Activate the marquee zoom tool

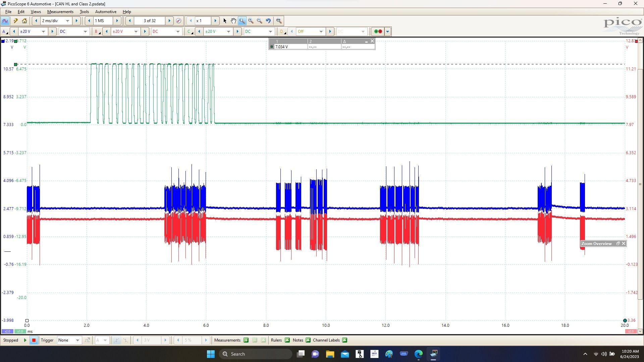pyautogui.click(x=242, y=20)
